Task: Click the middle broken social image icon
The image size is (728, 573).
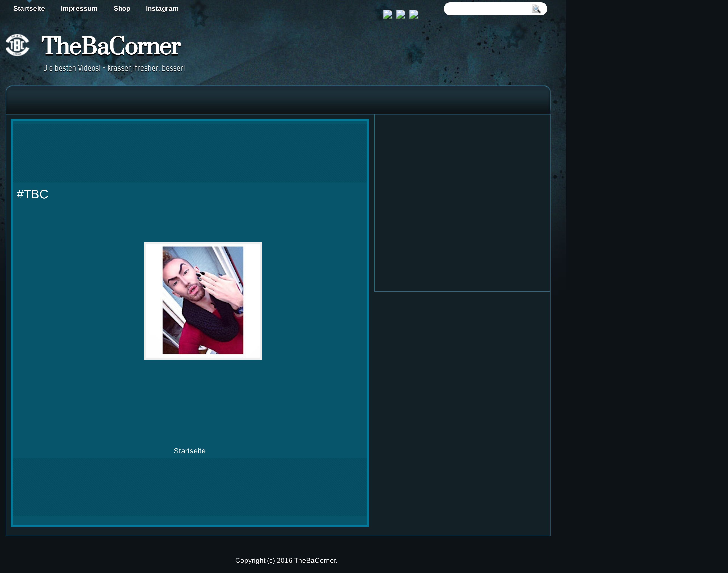Action: click(x=401, y=14)
